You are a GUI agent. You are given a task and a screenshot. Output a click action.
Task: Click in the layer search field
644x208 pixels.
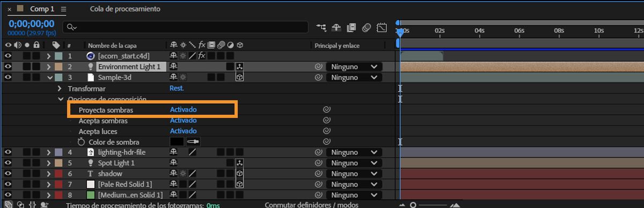pos(185,27)
